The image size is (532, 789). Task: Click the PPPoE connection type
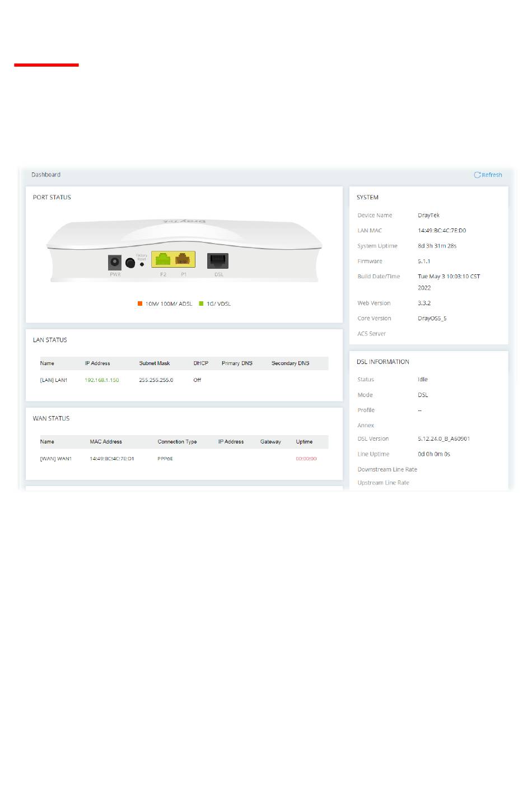click(x=165, y=459)
